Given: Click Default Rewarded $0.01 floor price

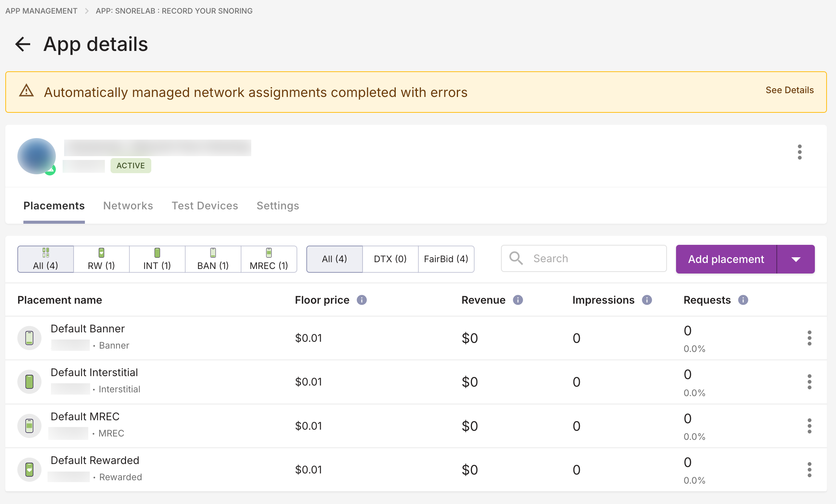Looking at the screenshot, I should point(309,470).
